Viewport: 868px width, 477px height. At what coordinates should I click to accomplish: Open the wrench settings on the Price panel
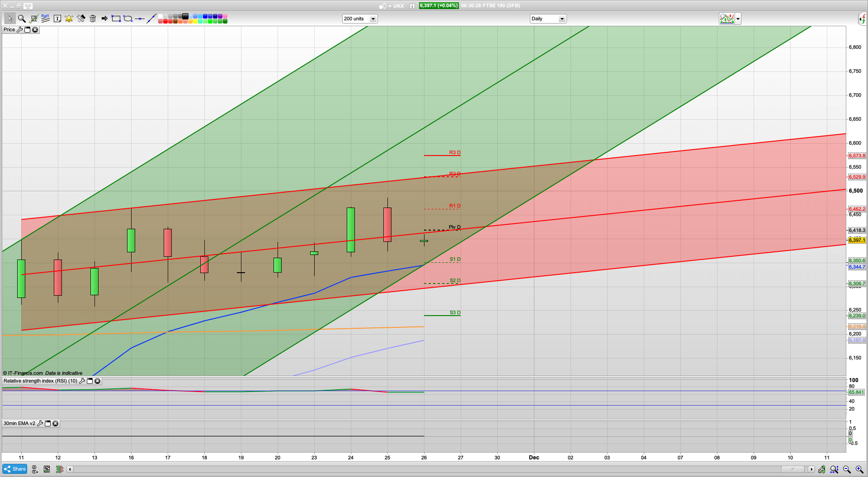coord(20,29)
